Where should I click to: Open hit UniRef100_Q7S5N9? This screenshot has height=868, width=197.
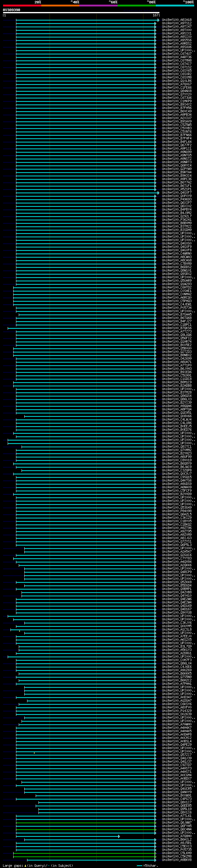(x=176, y=676)
